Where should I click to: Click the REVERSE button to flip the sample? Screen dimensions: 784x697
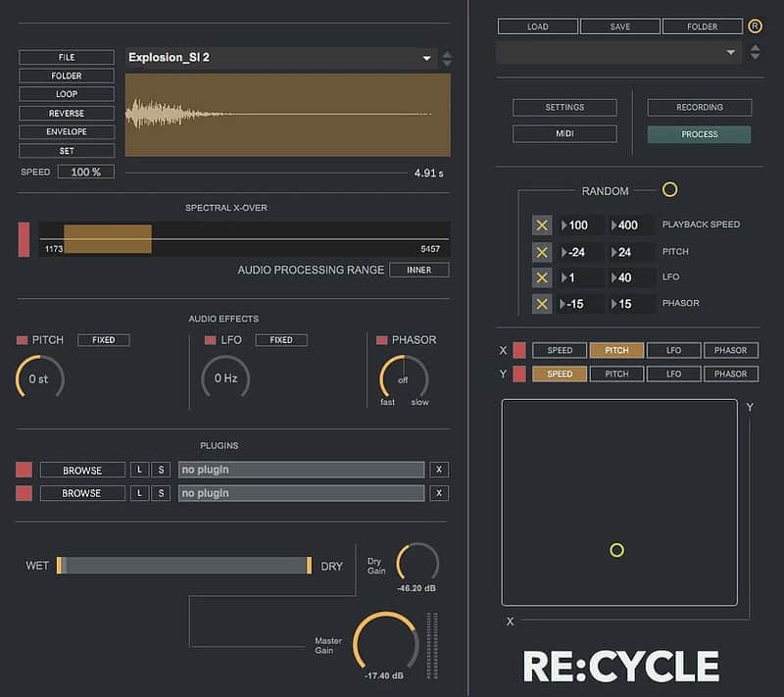coord(66,113)
